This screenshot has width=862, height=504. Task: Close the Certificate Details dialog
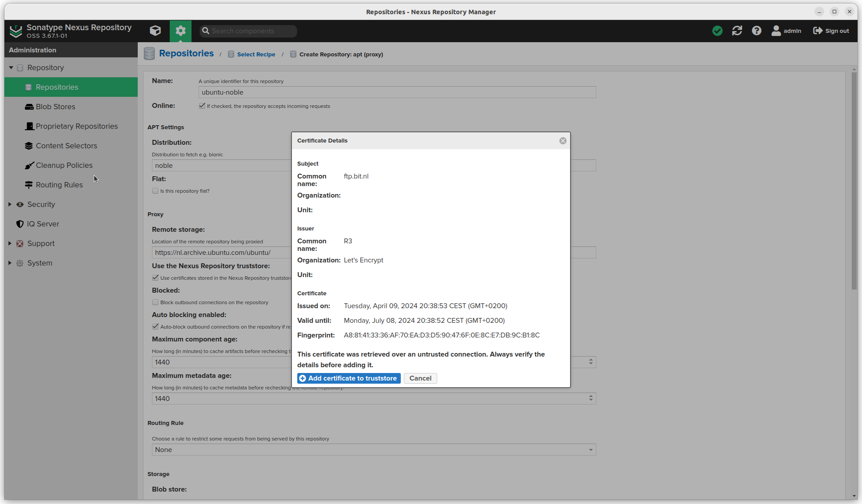click(563, 141)
